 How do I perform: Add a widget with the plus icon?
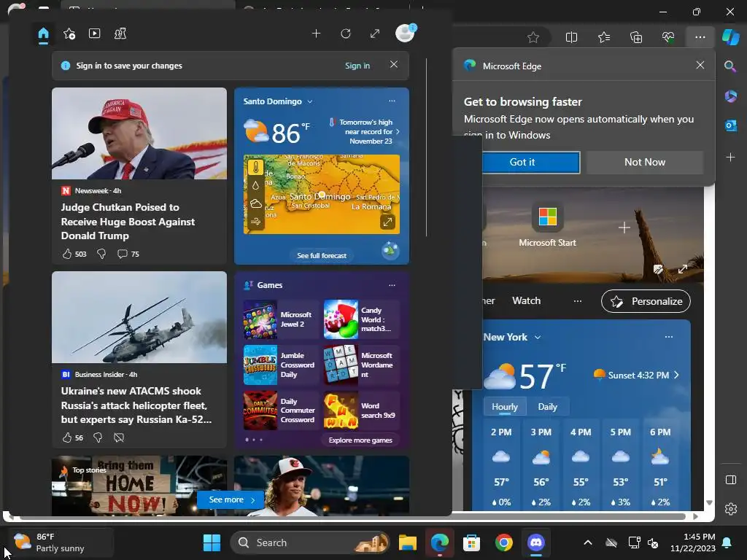click(316, 34)
